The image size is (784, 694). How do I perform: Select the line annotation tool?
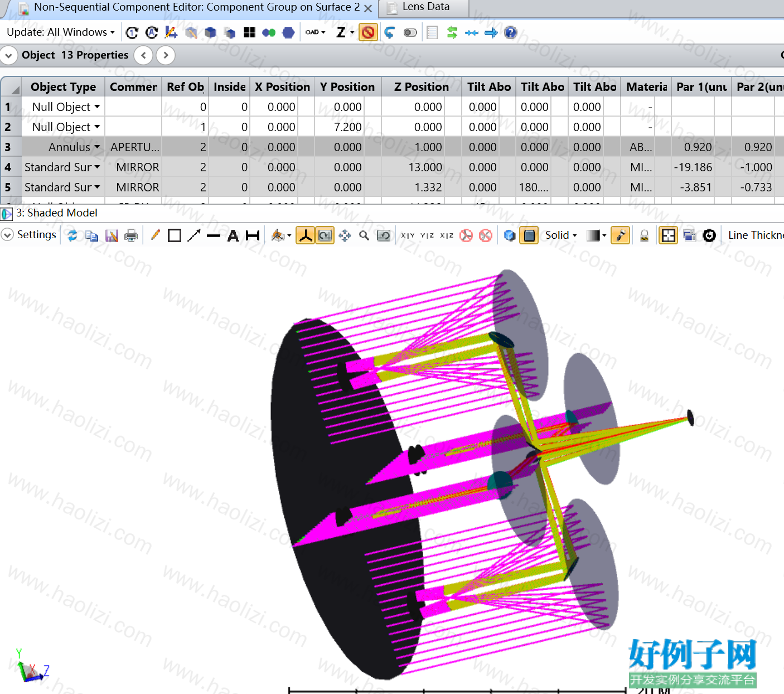coord(214,235)
